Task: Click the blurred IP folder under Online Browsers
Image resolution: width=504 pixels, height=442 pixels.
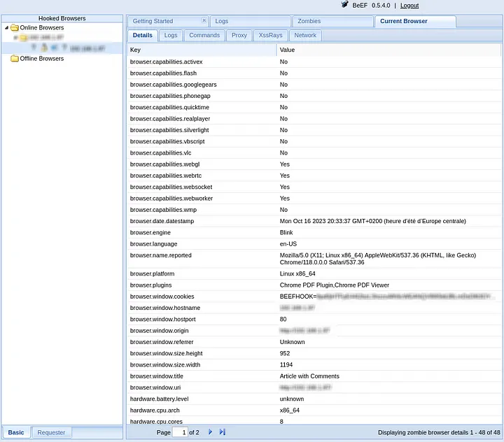Action: coord(41,38)
